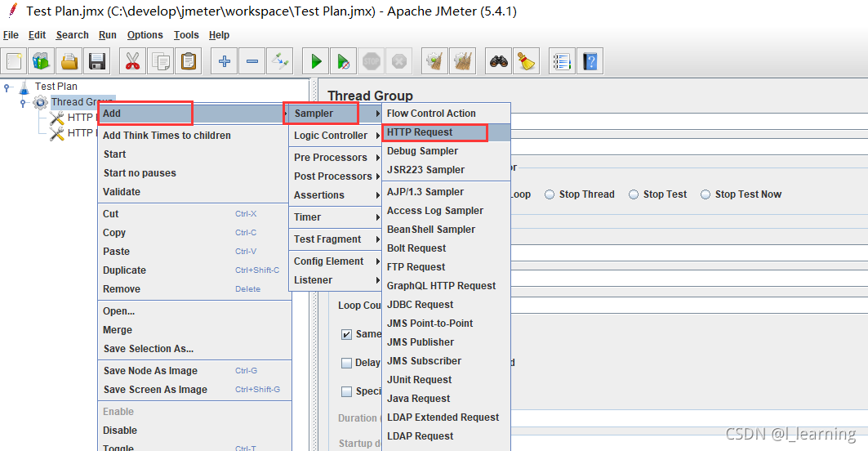
Task: Click the Toggle enable/disable icon
Action: click(279, 61)
